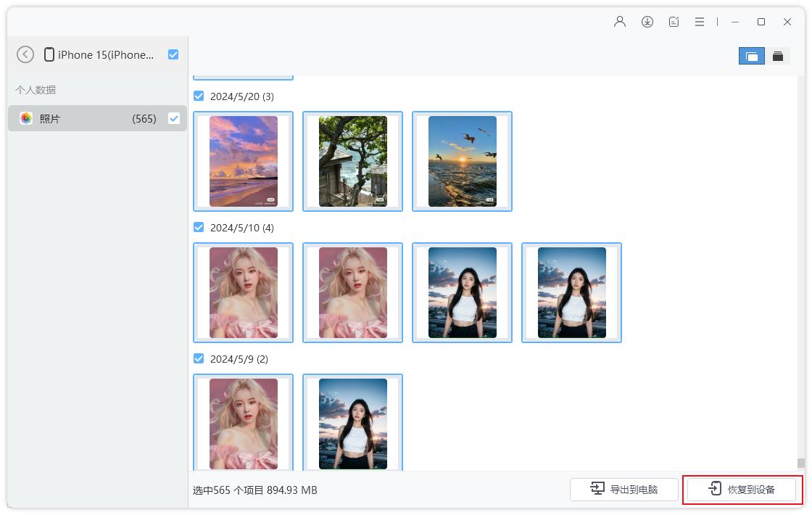Uncheck the 2024/5/10 date group checkbox
812x515 pixels.
tap(198, 227)
